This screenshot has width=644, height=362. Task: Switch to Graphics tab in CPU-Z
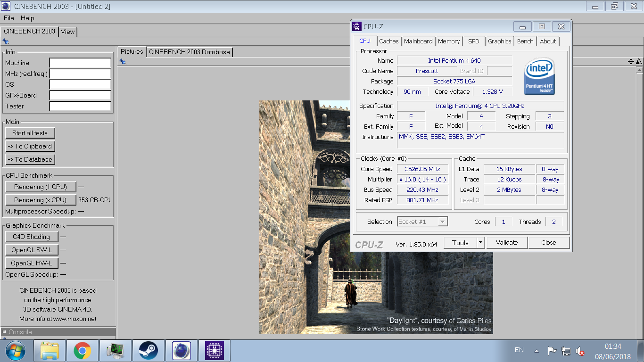click(x=500, y=41)
